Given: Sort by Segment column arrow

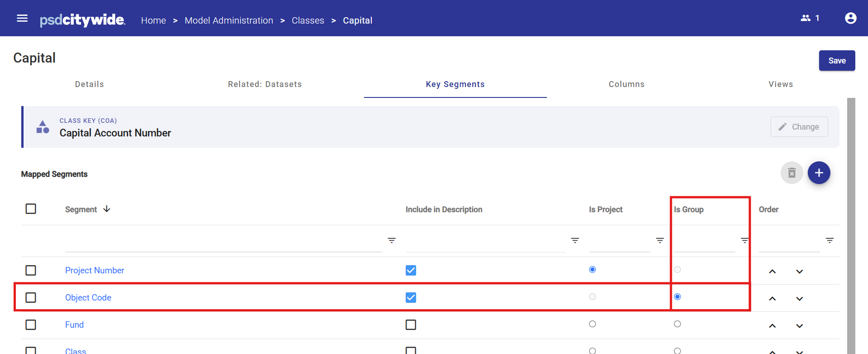Looking at the screenshot, I should tap(107, 209).
